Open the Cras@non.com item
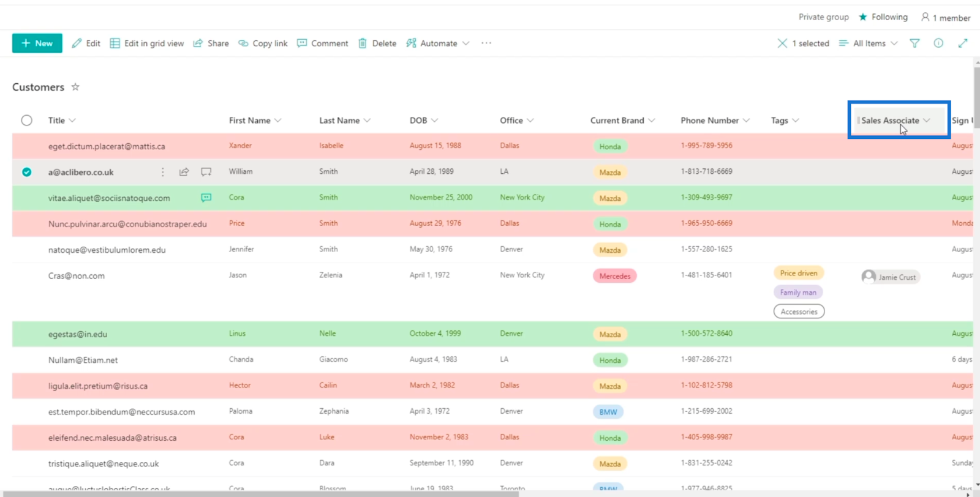The width and height of the screenshot is (980, 497). pyautogui.click(x=77, y=276)
